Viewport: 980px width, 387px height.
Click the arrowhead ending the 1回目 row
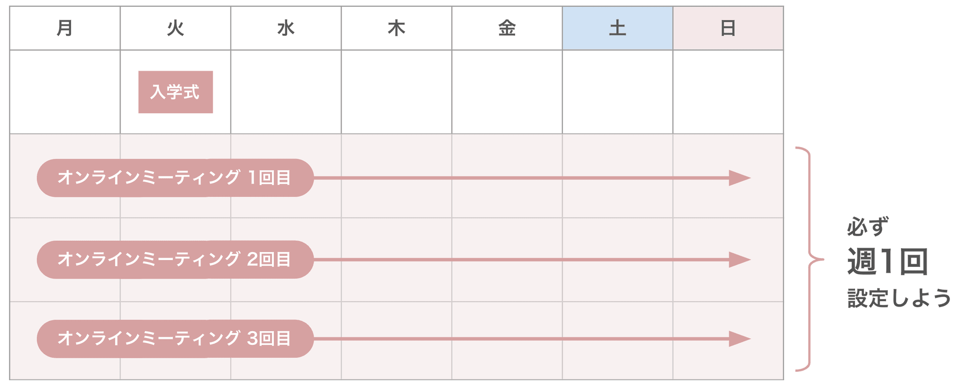pos(739,178)
